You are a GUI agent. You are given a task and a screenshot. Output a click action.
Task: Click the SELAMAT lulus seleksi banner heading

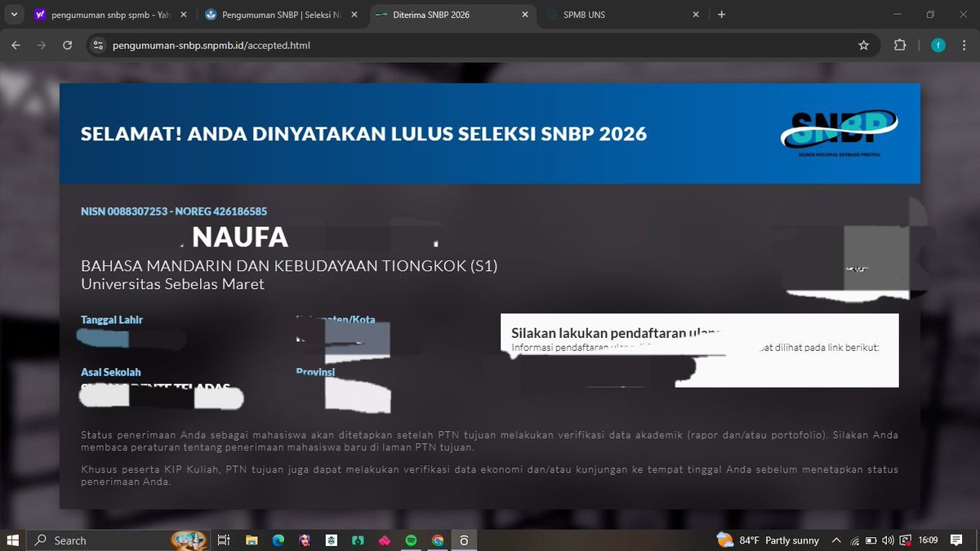click(363, 134)
